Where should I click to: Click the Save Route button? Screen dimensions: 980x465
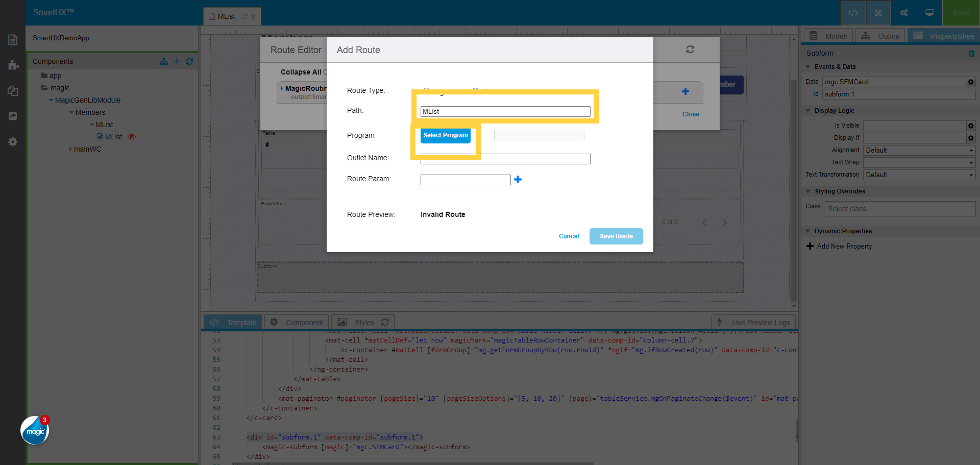tap(616, 236)
